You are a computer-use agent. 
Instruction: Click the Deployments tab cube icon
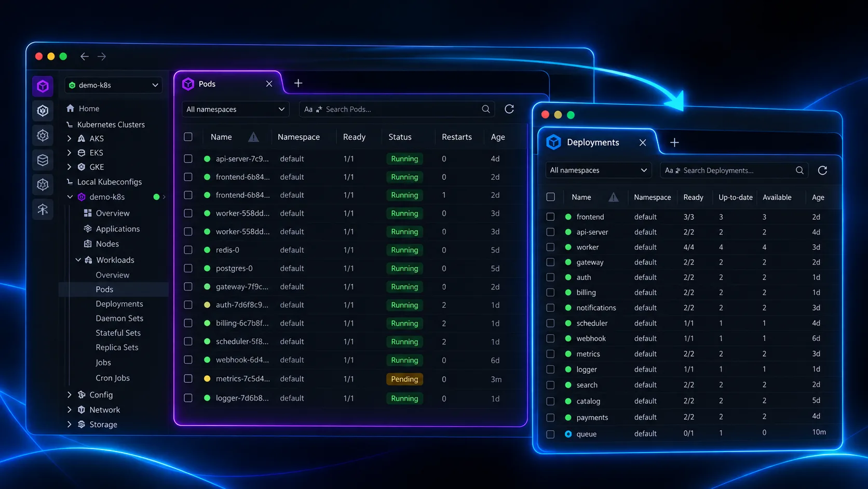[554, 142]
